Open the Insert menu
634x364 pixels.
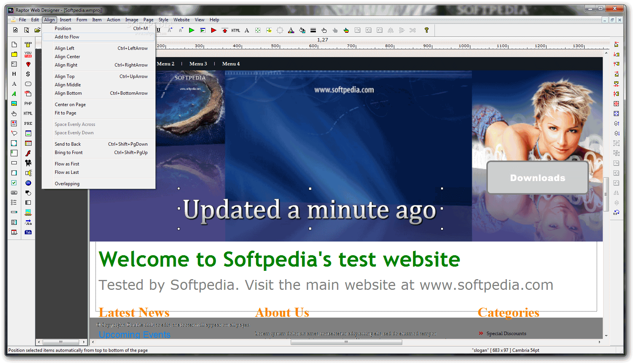pyautogui.click(x=65, y=20)
